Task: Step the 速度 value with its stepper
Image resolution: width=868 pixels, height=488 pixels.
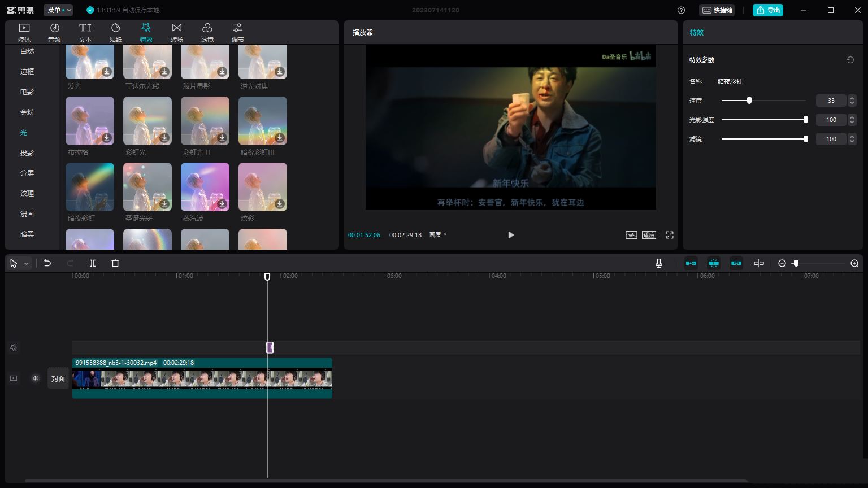Action: 852,101
